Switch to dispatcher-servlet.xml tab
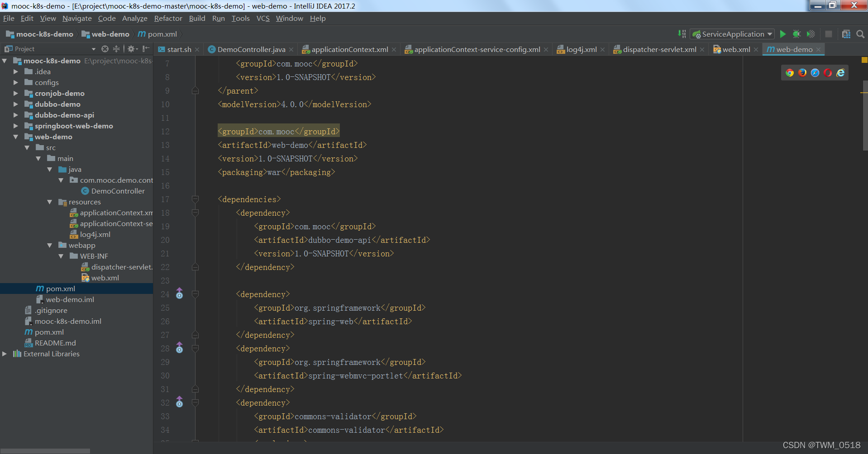 pos(659,49)
